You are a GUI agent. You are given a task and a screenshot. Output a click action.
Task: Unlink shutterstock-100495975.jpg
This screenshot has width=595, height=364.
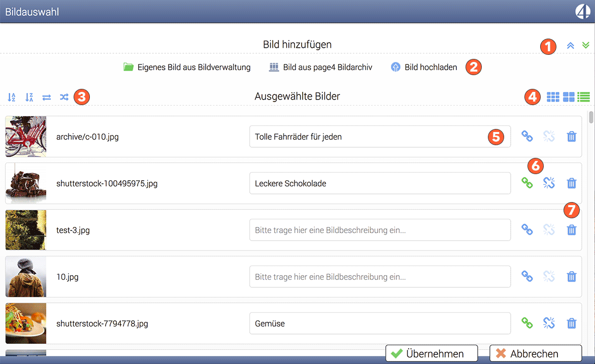(x=549, y=183)
